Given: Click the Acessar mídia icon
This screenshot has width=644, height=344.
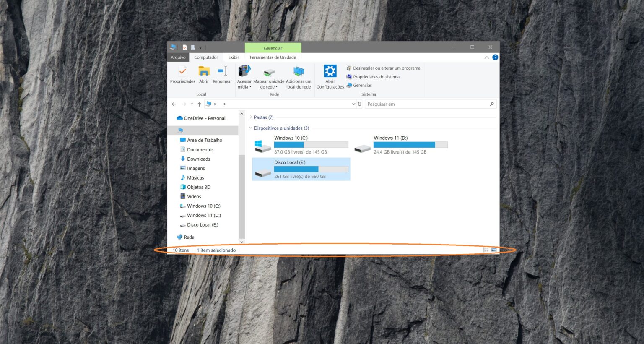Looking at the screenshot, I should click(x=244, y=71).
